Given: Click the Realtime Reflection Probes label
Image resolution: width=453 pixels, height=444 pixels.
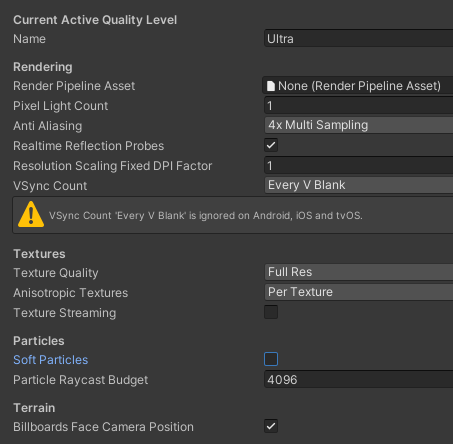Looking at the screenshot, I should click(x=89, y=146).
